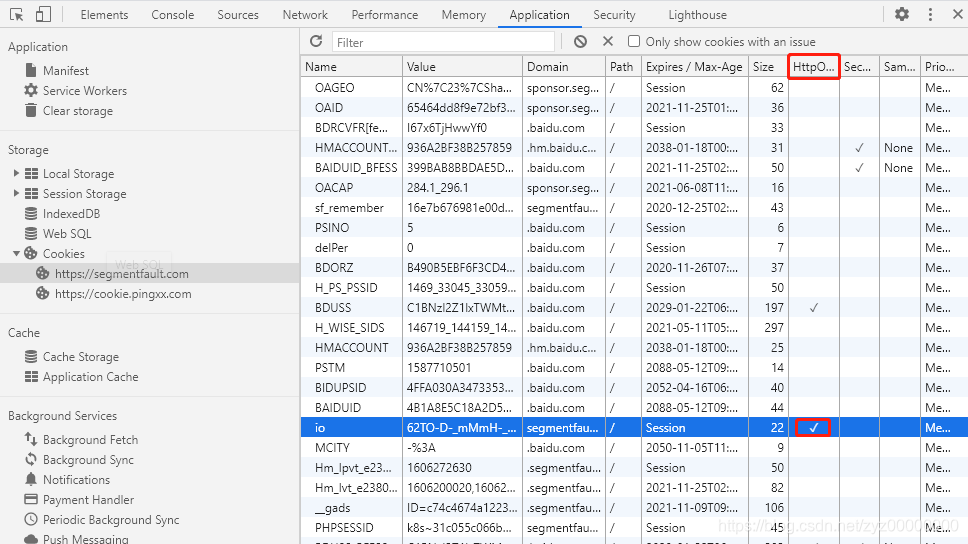The width and height of the screenshot is (968, 544).
Task: Select the BDUSS cookie row
Action: (634, 308)
